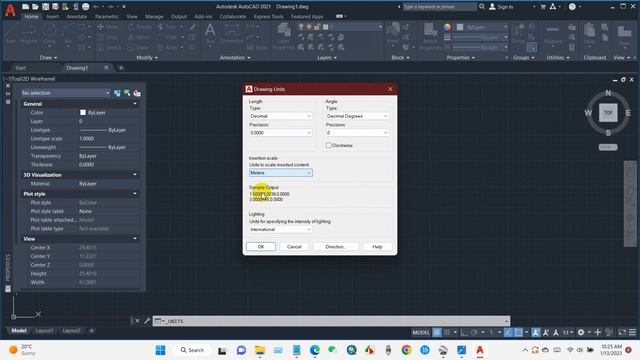640x360 pixels.
Task: Toggle 2D Object Snap in status bar
Action: pyautogui.click(x=518, y=332)
